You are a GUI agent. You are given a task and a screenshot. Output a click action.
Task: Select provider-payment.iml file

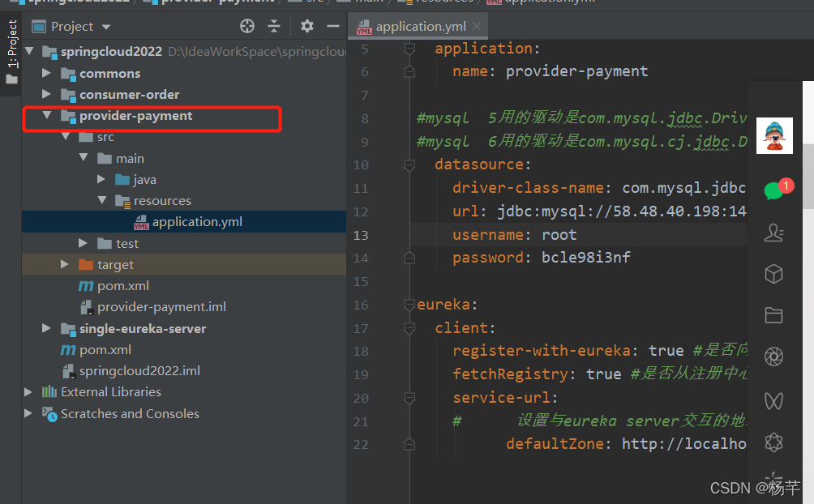tap(161, 307)
